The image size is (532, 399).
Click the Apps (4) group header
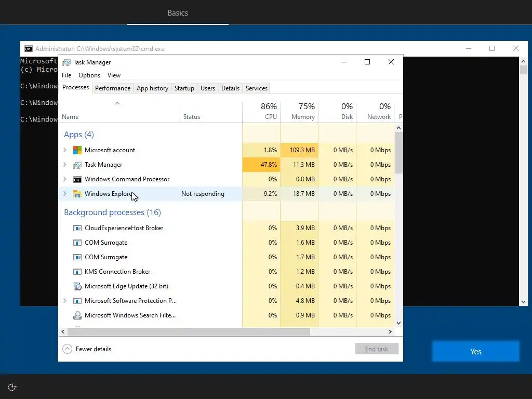tap(79, 135)
